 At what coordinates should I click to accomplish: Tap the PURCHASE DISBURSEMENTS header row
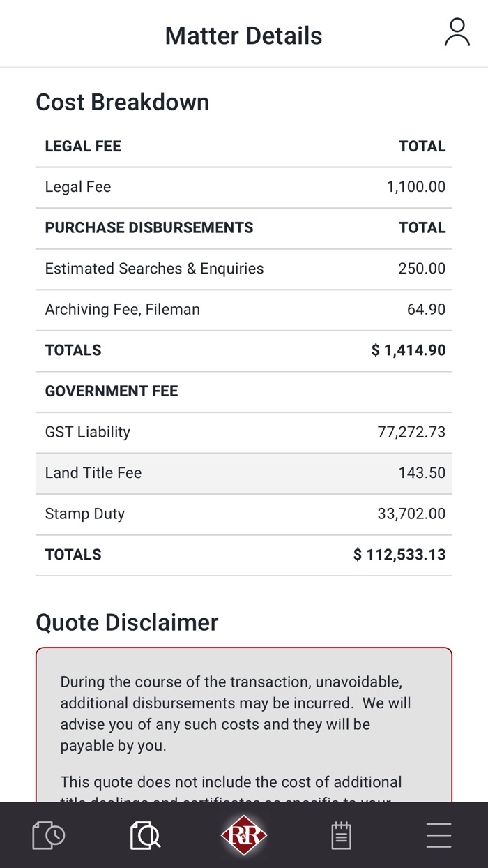pos(244,227)
